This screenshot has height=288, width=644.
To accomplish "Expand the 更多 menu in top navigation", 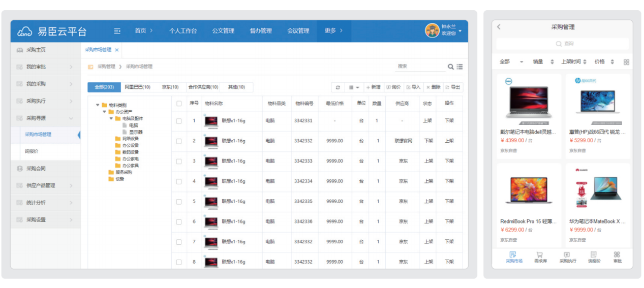I will (x=333, y=31).
